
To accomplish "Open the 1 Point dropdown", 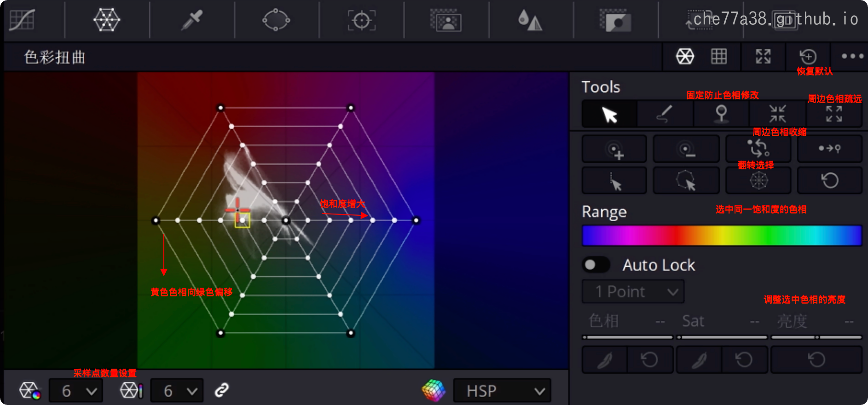I will pyautogui.click(x=633, y=292).
